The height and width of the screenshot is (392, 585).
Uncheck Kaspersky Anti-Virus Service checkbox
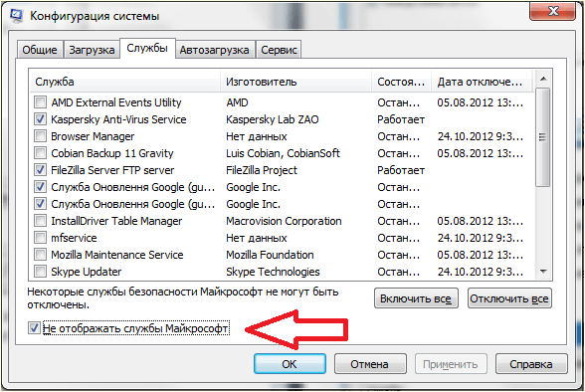(40, 119)
